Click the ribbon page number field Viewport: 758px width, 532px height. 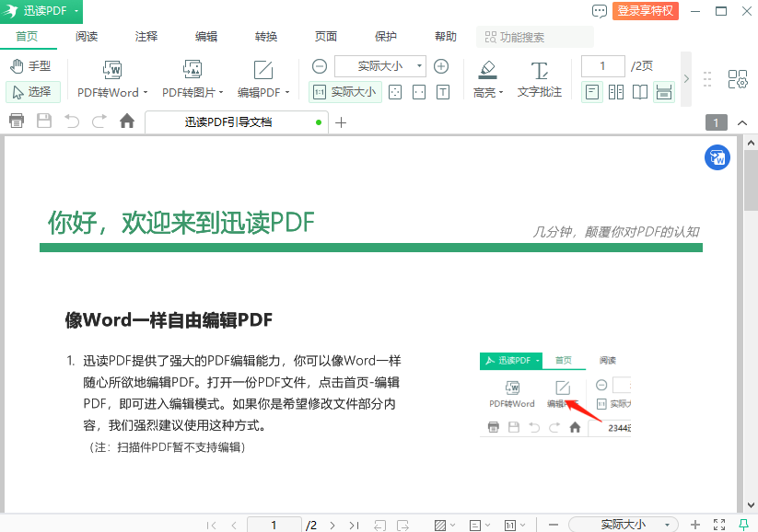tap(603, 66)
